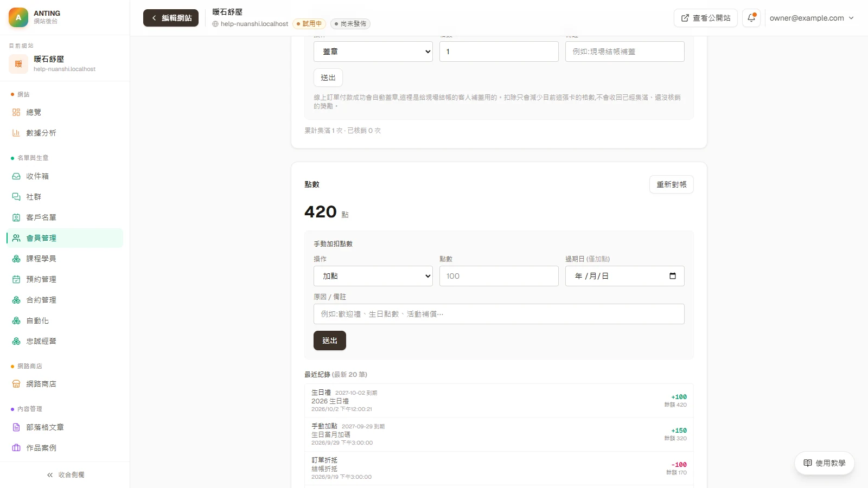
Task: Click the notification bell icon
Action: 751,18
